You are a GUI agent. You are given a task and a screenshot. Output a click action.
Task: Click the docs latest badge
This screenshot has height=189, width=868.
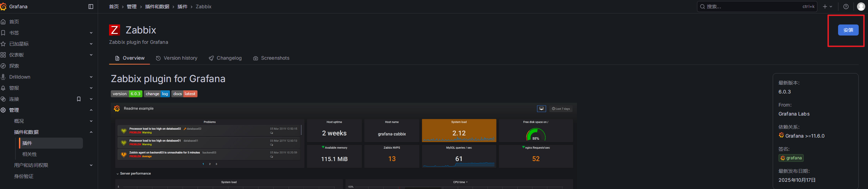click(184, 94)
